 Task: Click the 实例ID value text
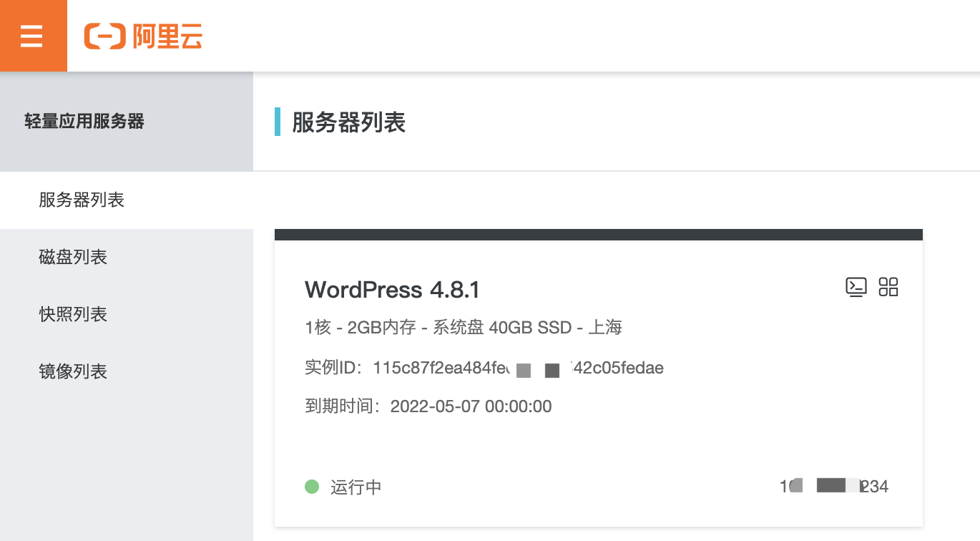tap(519, 369)
